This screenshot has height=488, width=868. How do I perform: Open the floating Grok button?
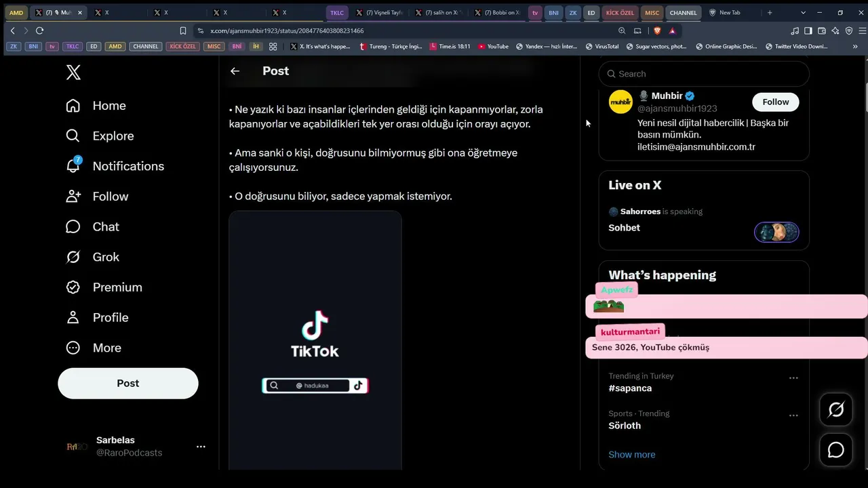click(x=836, y=409)
